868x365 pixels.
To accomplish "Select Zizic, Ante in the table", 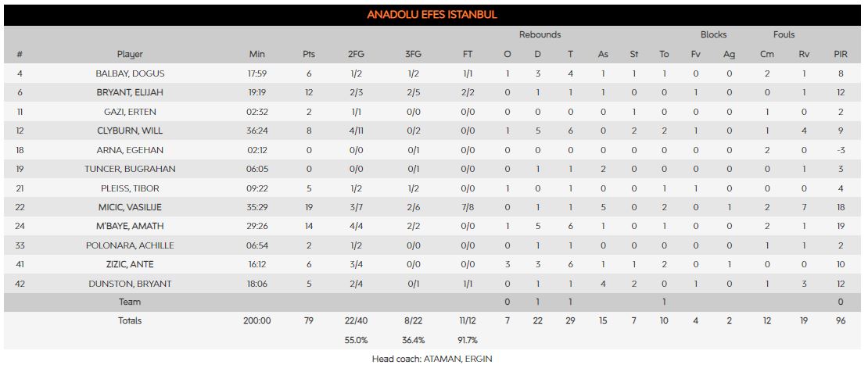I will click(130, 265).
